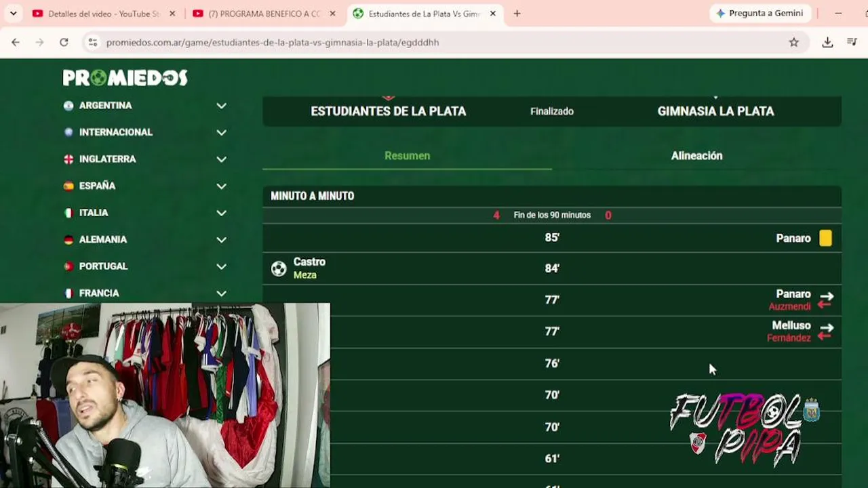868x488 pixels.
Task: Click Panaro's yellow card icon at 85'
Action: 825,238
